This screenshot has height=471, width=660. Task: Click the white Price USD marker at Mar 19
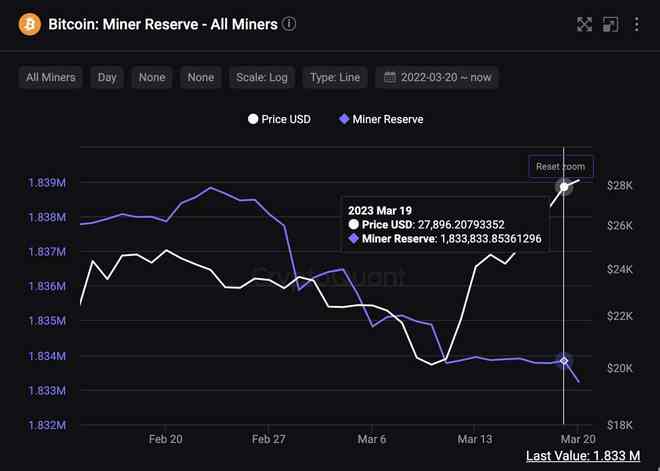pos(564,187)
